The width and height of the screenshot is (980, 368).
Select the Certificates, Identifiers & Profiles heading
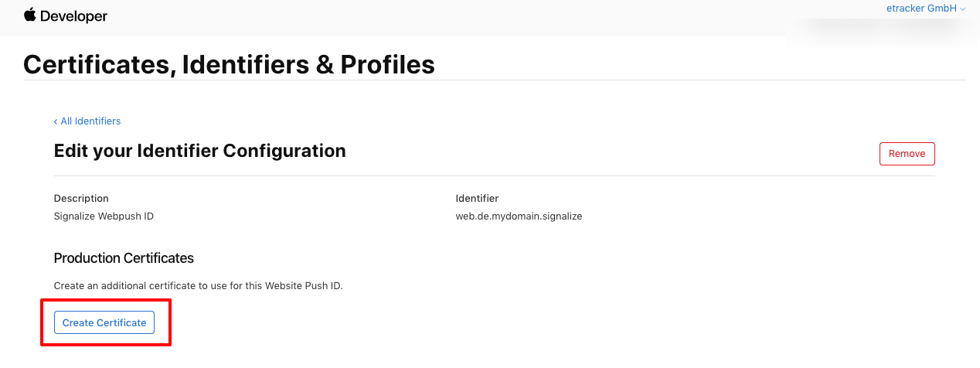pyautogui.click(x=229, y=64)
